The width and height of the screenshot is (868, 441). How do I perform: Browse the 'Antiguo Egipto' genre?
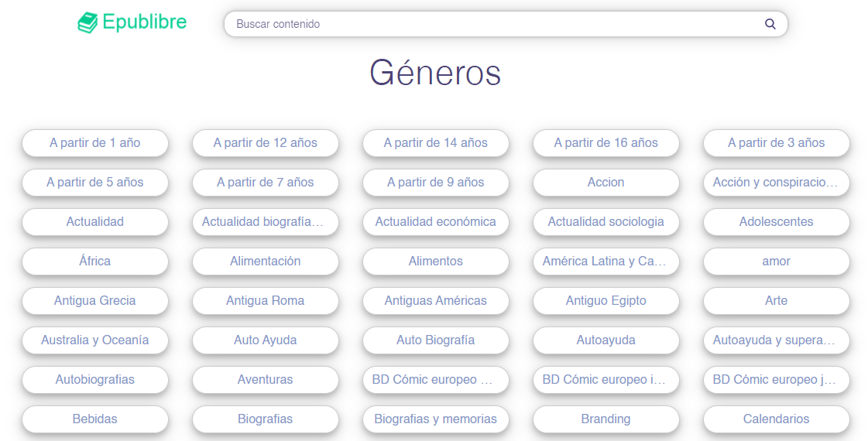pos(606,301)
